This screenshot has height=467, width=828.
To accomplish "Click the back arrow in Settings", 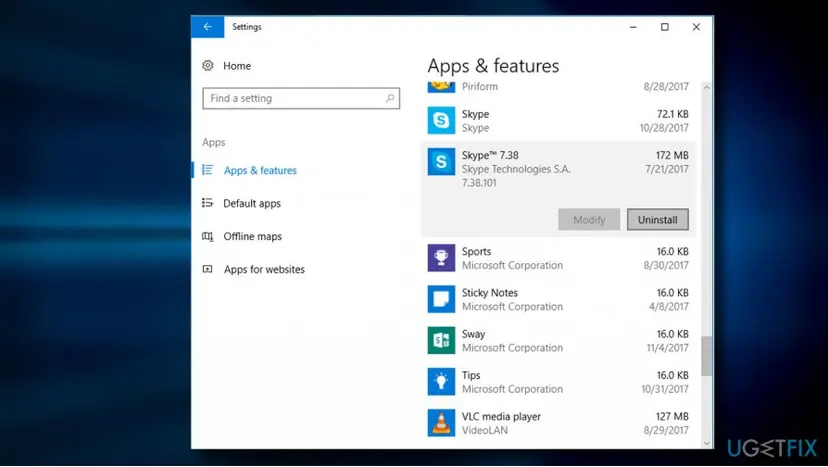I will point(208,27).
